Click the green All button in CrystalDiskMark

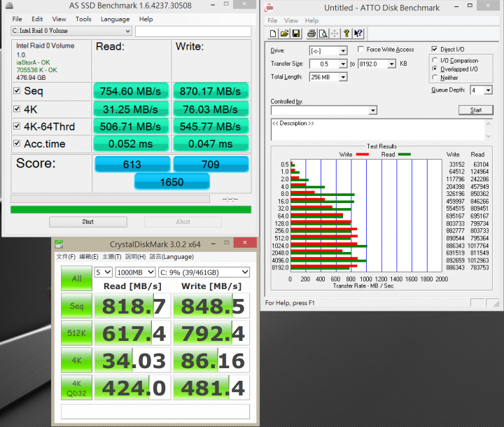point(76,279)
